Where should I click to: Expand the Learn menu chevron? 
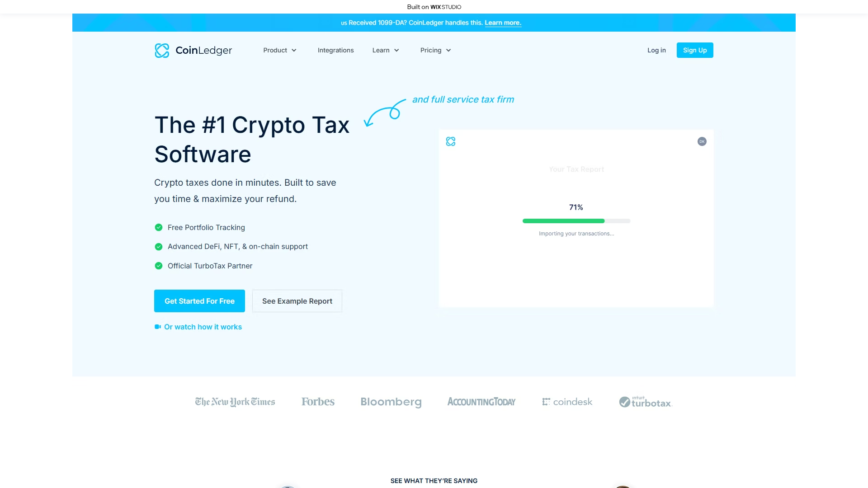[x=397, y=50]
